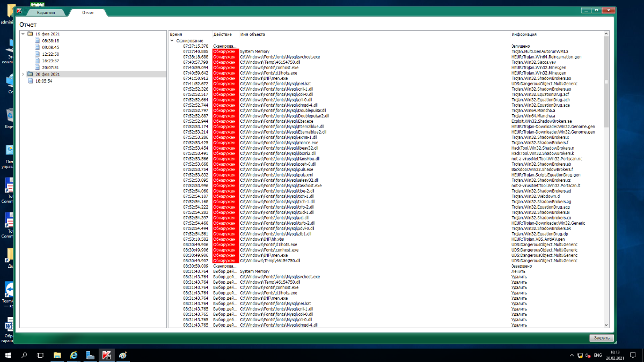Open Task View on the taskbar
The width and height of the screenshot is (644, 362).
pyautogui.click(x=40, y=355)
